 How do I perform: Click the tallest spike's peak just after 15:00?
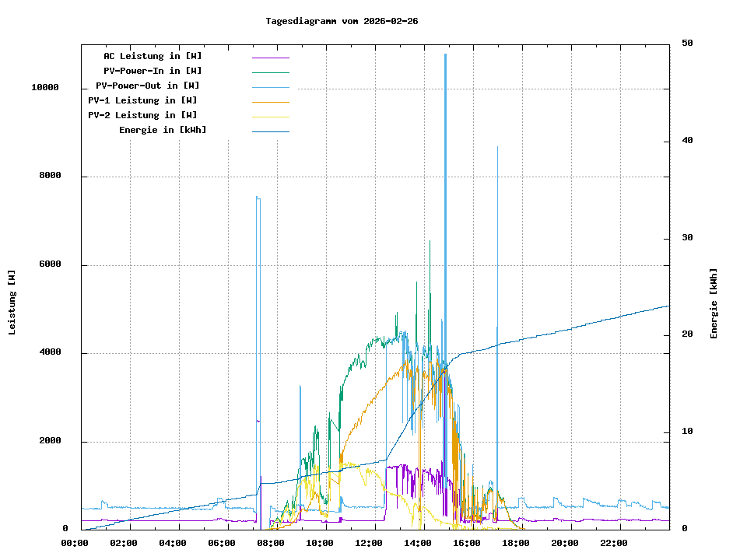(x=445, y=56)
